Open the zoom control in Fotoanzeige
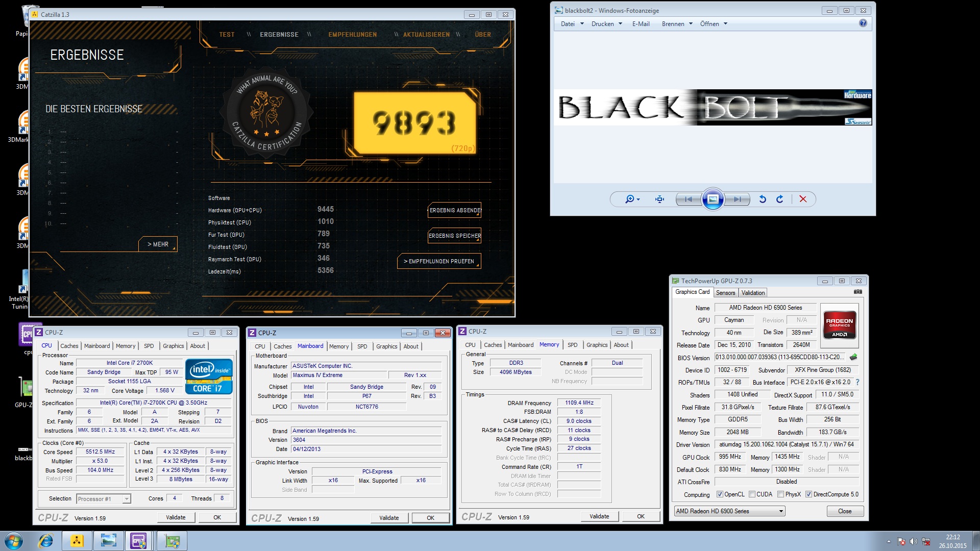 (632, 199)
